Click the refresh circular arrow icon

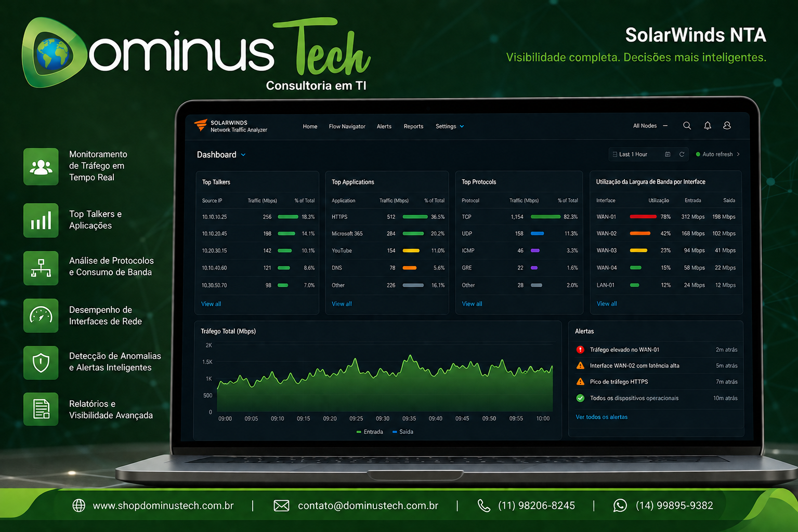(682, 154)
